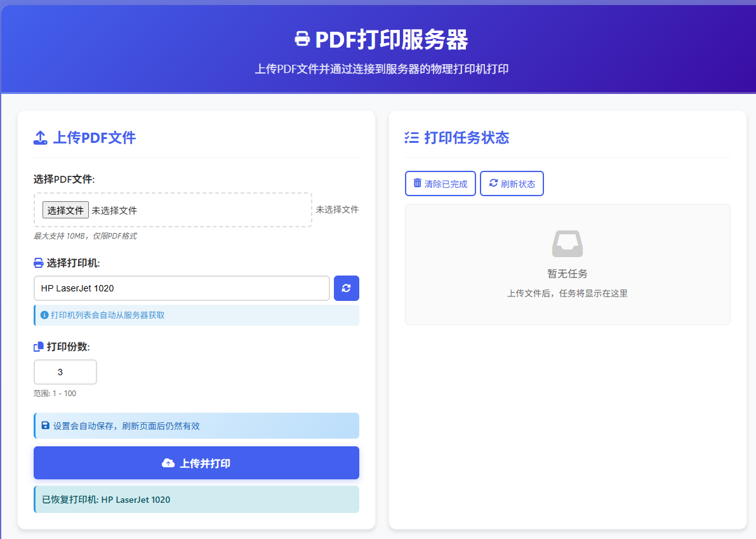Click the checklist icon beside 打印任务状态
Screen dimensions: 756x539
(411, 138)
